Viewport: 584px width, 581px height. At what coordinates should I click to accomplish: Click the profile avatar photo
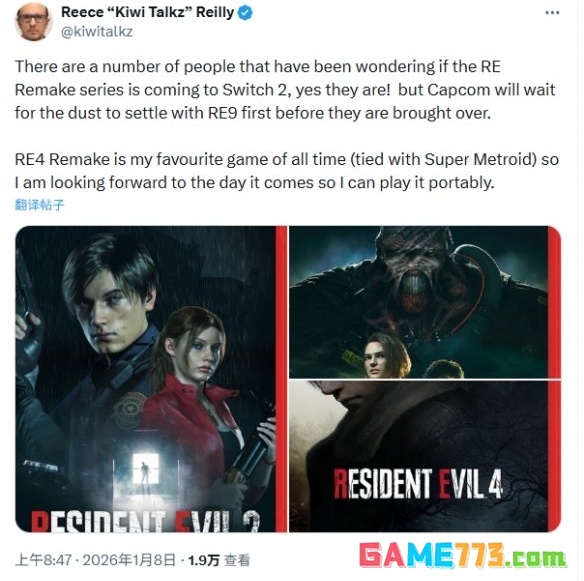pos(33,21)
